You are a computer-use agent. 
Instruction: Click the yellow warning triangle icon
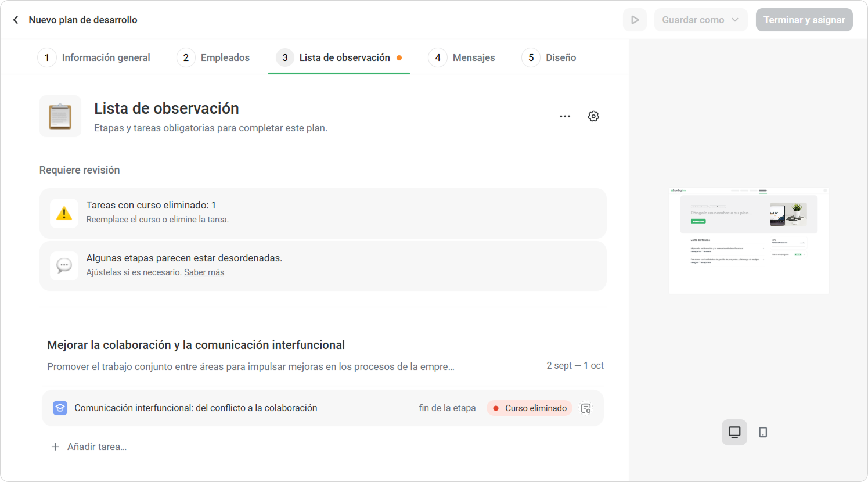(64, 213)
